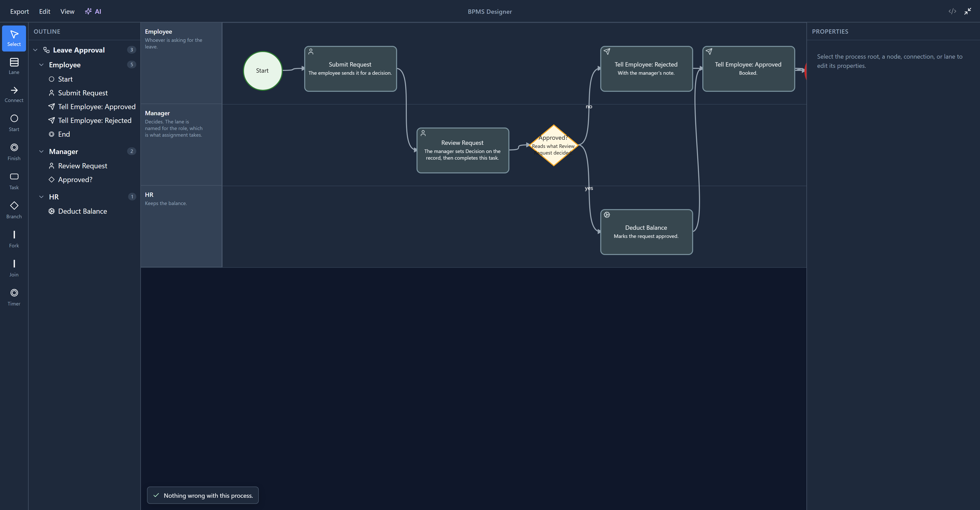Click the Start event circle on canvas

tap(263, 71)
